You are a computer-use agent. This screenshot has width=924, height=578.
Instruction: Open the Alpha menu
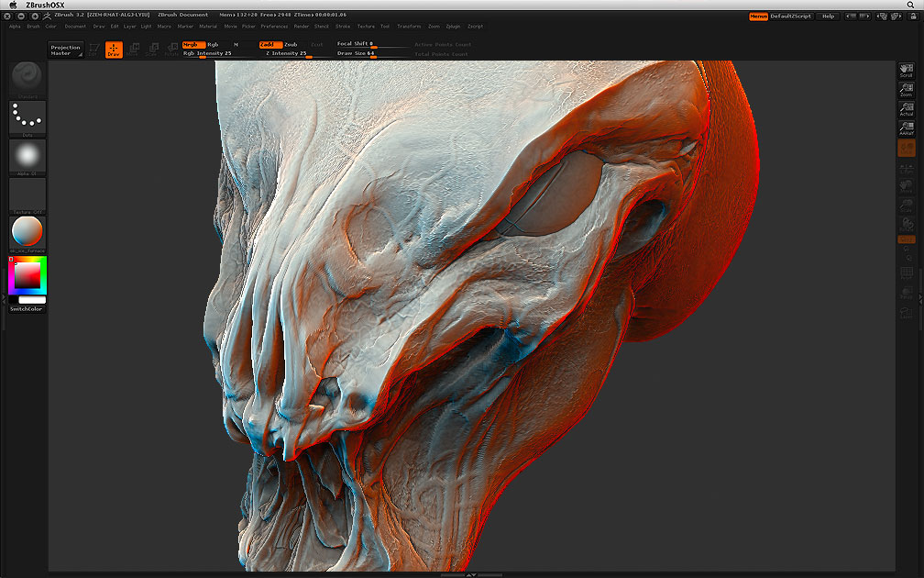point(15,27)
